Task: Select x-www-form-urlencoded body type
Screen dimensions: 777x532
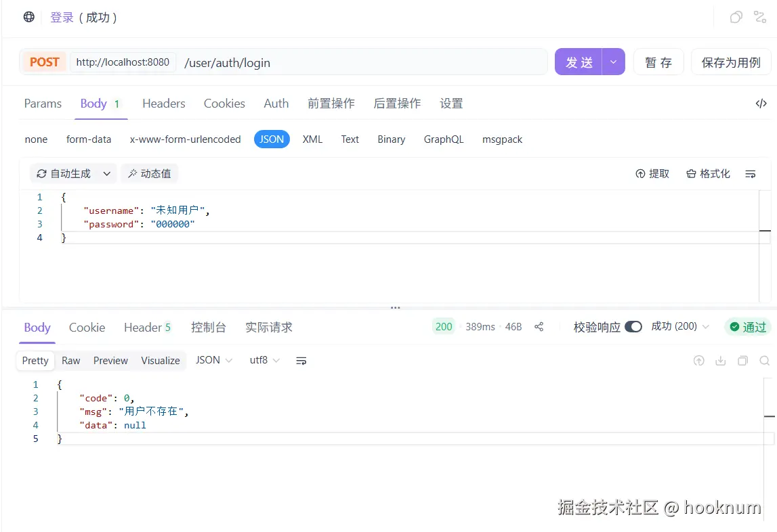Action: [x=186, y=139]
